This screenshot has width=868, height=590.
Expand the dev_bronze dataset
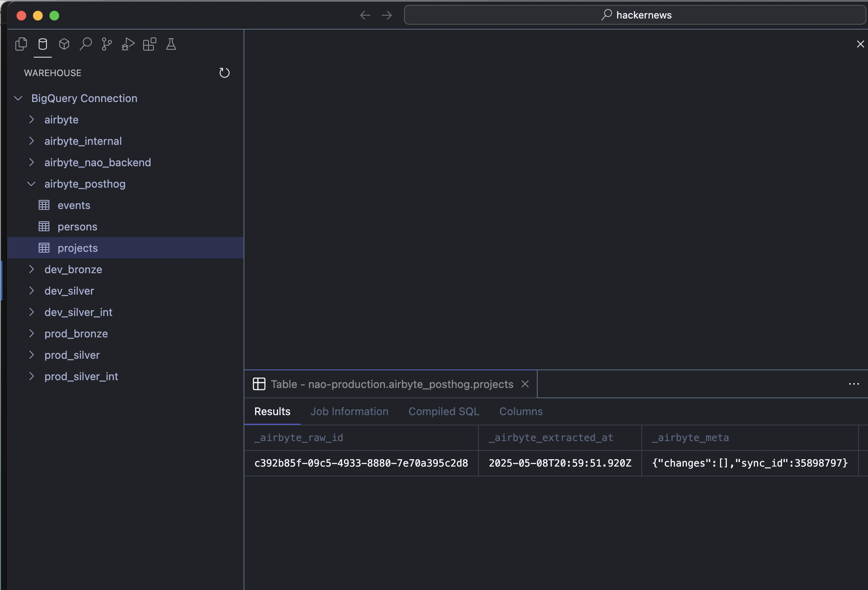pos(31,269)
